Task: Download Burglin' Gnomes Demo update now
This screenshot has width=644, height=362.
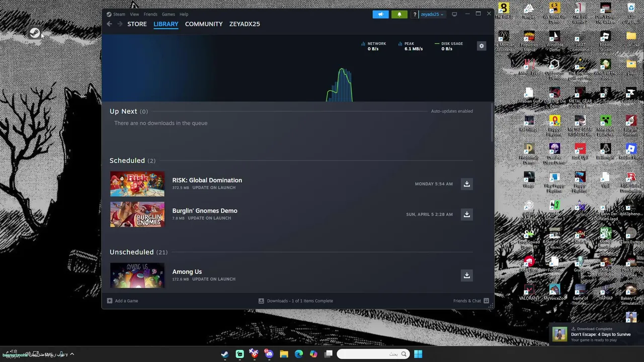Action: 467,214
